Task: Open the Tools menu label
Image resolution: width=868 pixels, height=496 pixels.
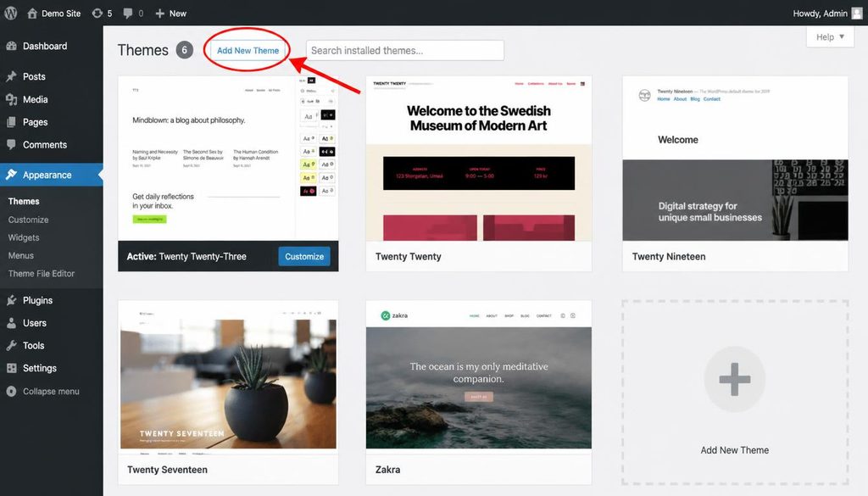Action: tap(33, 345)
